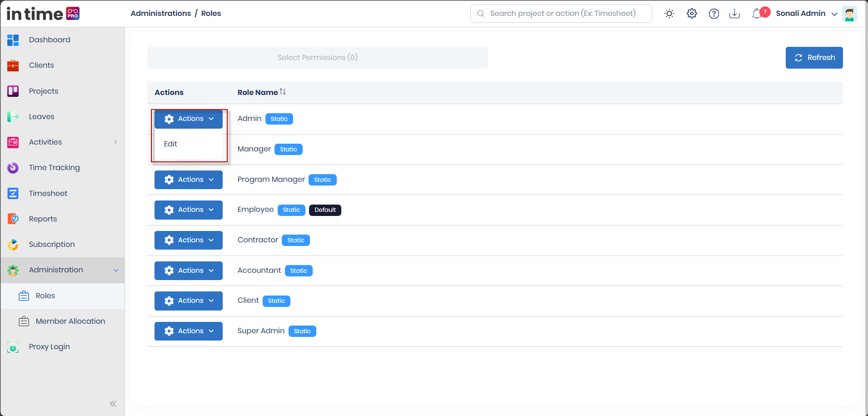868x416 pixels.
Task: Click the Role Name sort arrows icon
Action: click(283, 92)
